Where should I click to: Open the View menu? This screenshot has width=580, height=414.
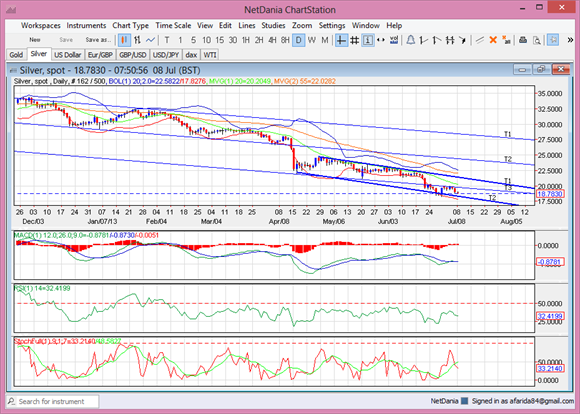(205, 26)
